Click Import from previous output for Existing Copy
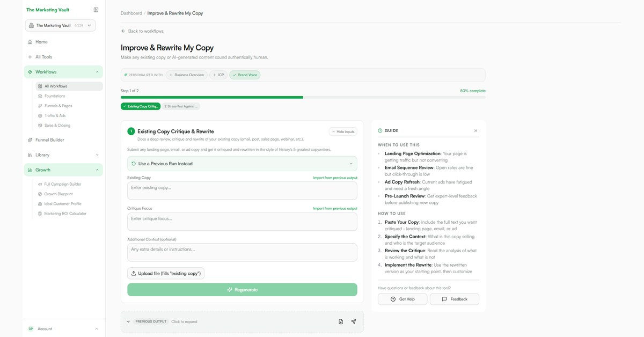 click(335, 178)
